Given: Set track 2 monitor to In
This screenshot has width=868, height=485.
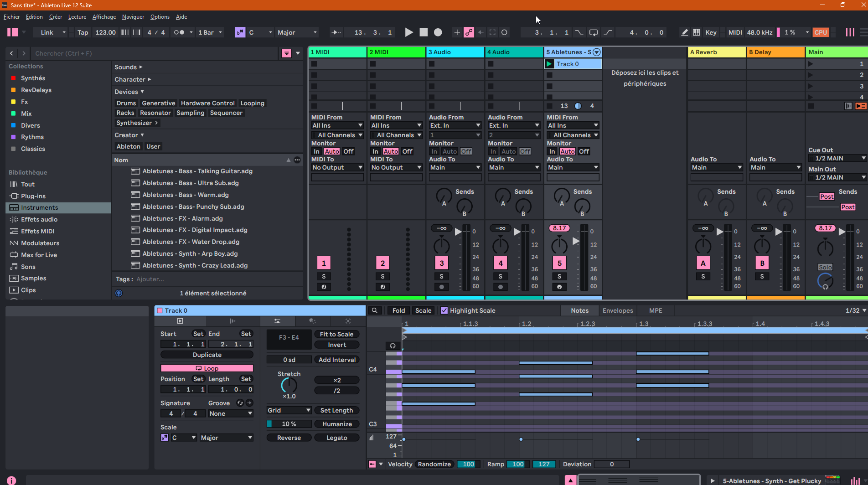Looking at the screenshot, I should point(375,151).
